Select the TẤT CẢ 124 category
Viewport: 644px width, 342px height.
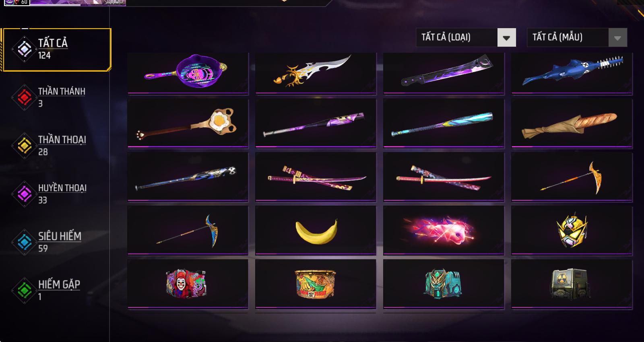click(x=56, y=49)
